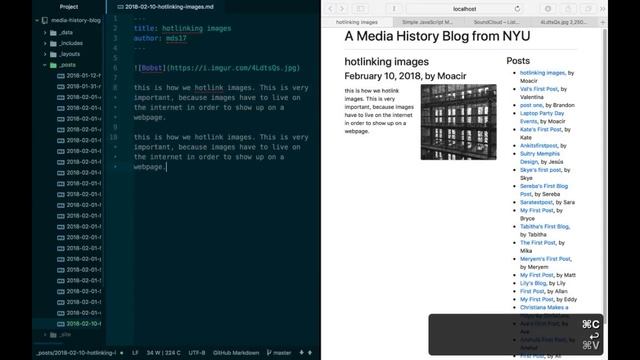Click the markdown icon on the editor tab
This screenshot has width=640, height=360.
(x=120, y=7)
